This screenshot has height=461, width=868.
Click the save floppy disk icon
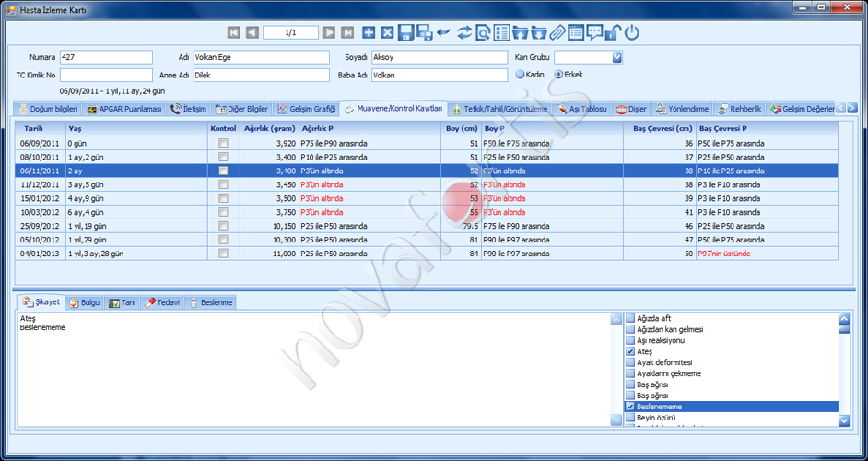(405, 32)
